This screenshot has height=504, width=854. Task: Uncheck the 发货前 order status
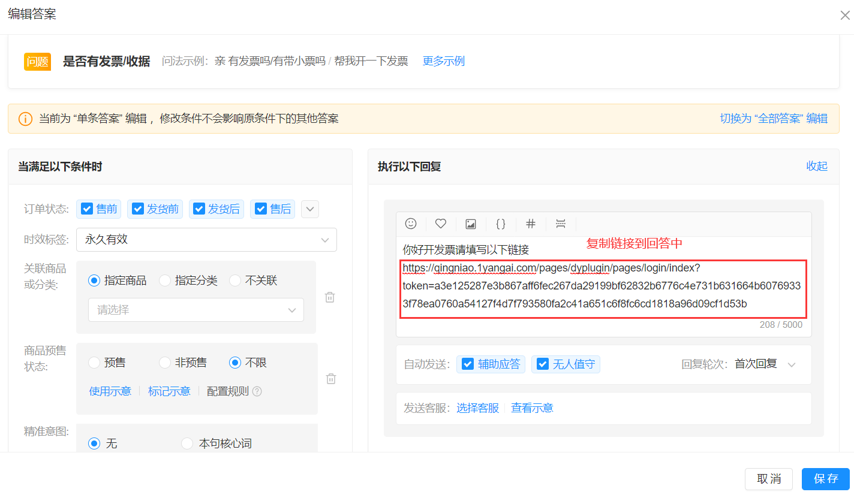pos(138,209)
